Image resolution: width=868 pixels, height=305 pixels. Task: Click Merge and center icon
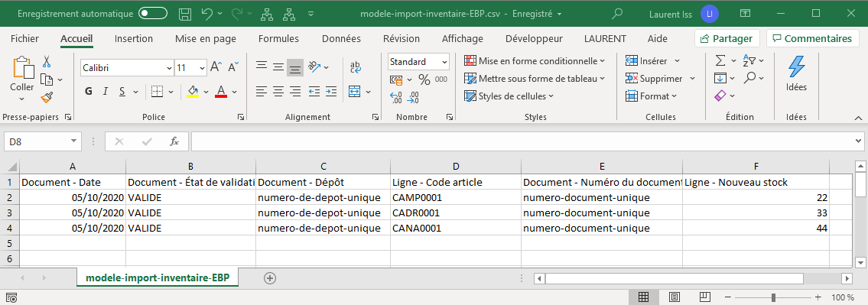354,91
